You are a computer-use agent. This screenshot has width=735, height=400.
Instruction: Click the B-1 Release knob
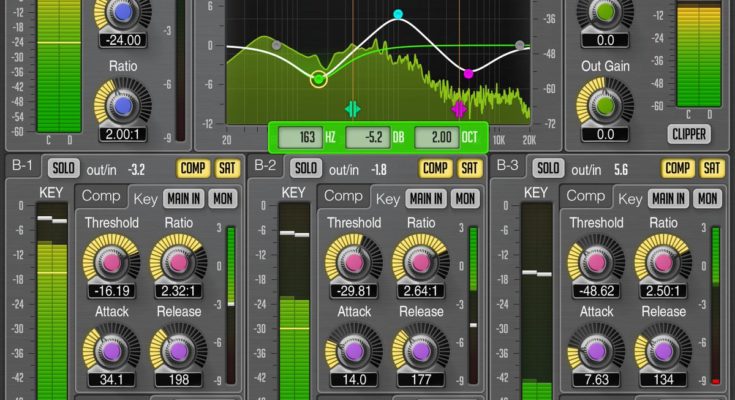(x=178, y=351)
